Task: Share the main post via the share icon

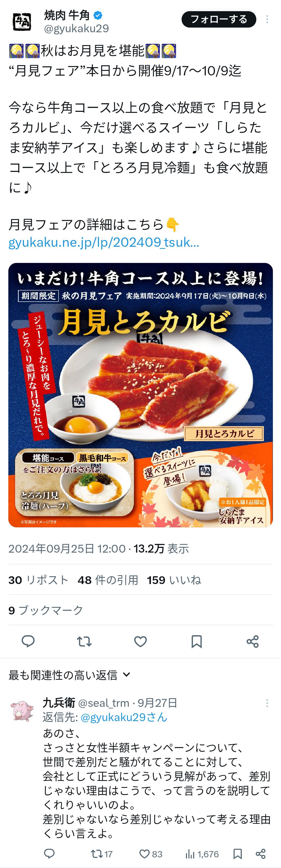Action: point(253,641)
